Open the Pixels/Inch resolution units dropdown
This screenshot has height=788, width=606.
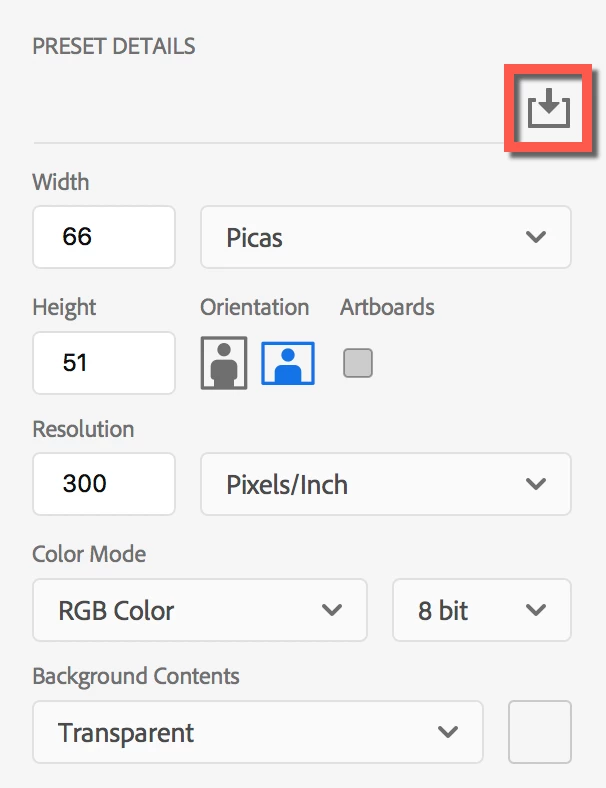tap(386, 485)
